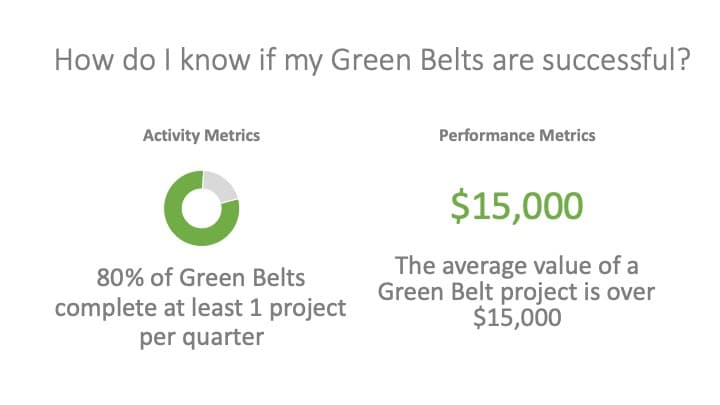This screenshot has height=405, width=720.
Task: Click the word 'successful?' in the title
Action: 617,60
